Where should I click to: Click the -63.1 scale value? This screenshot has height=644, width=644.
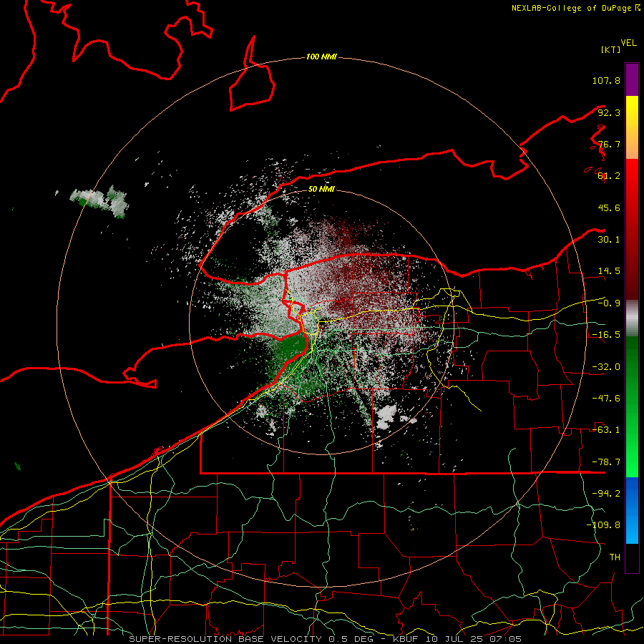click(x=606, y=430)
